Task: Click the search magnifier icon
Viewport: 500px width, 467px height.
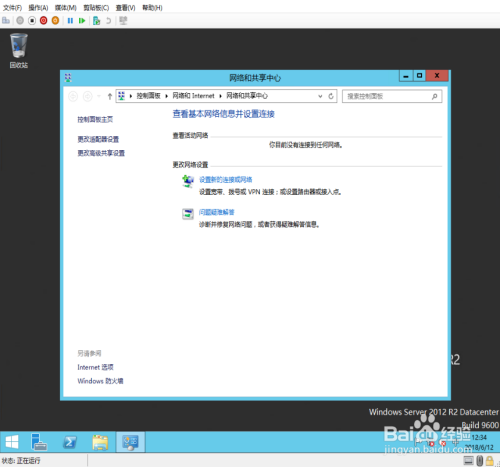Action: click(434, 96)
